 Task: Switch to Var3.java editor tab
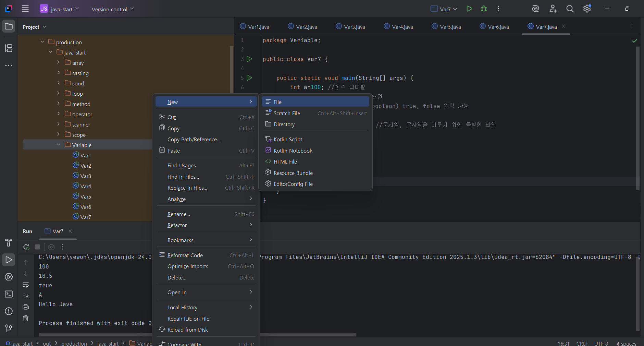[x=350, y=27]
